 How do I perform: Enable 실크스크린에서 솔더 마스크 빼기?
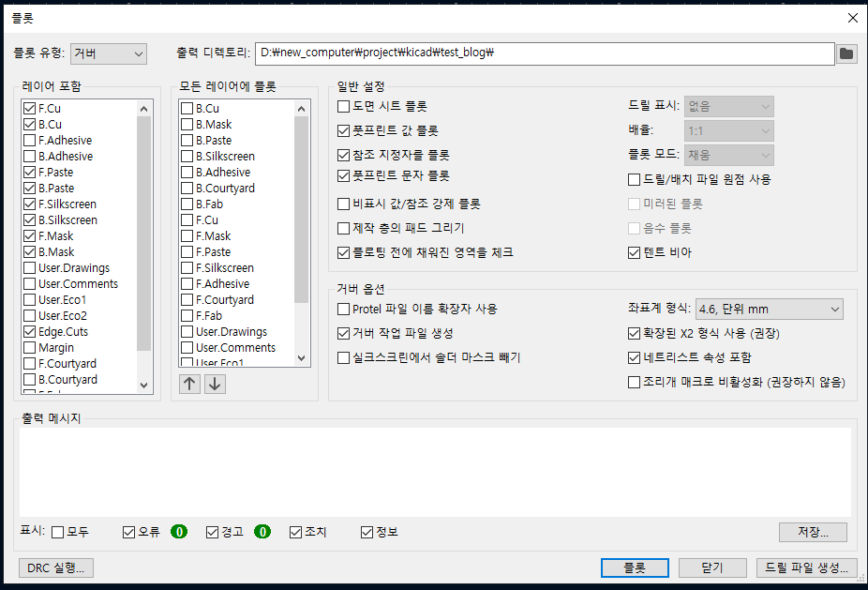coord(343,358)
